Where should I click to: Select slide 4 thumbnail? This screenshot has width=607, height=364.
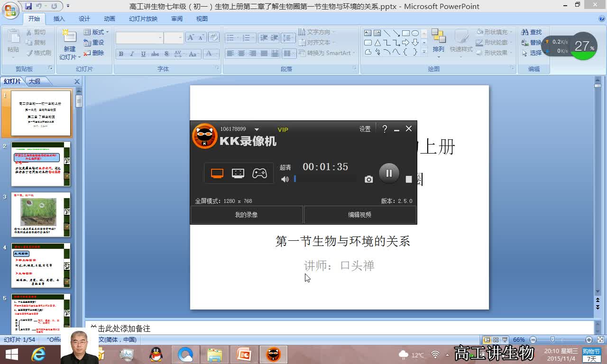(41, 265)
